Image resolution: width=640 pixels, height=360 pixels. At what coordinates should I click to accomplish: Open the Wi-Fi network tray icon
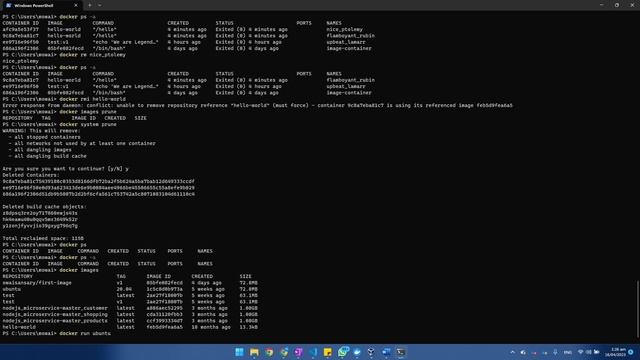580,352
